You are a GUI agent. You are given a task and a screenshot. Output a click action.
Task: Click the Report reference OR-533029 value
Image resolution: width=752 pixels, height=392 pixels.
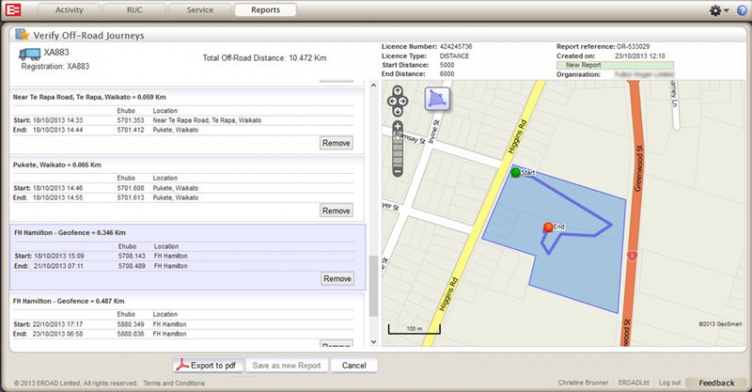click(633, 47)
